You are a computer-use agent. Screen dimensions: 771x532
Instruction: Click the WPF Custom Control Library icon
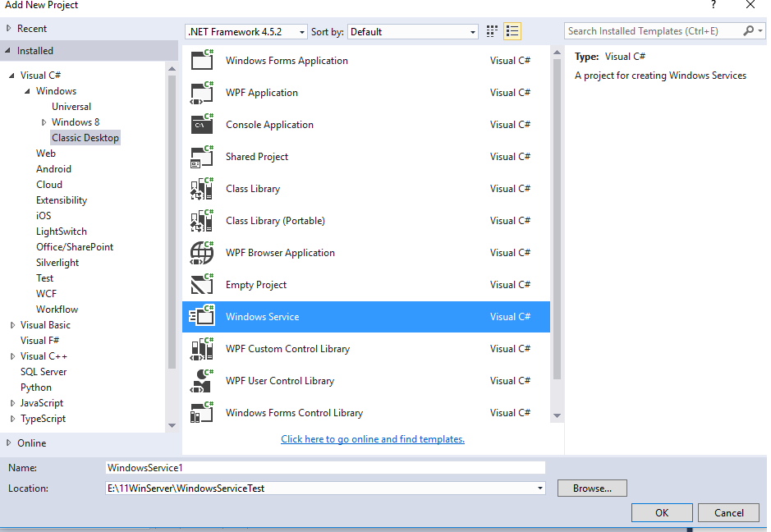click(x=202, y=349)
